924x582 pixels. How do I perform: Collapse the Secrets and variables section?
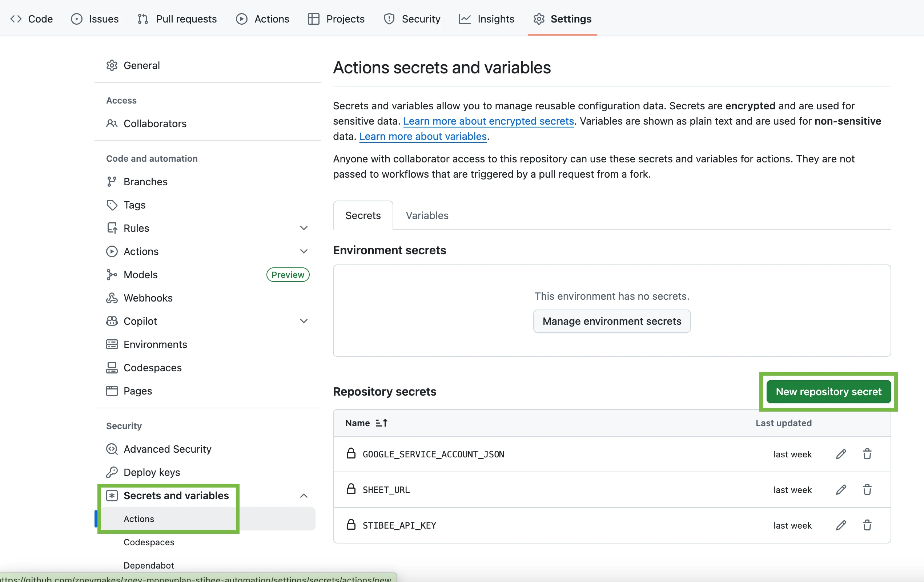tap(304, 495)
